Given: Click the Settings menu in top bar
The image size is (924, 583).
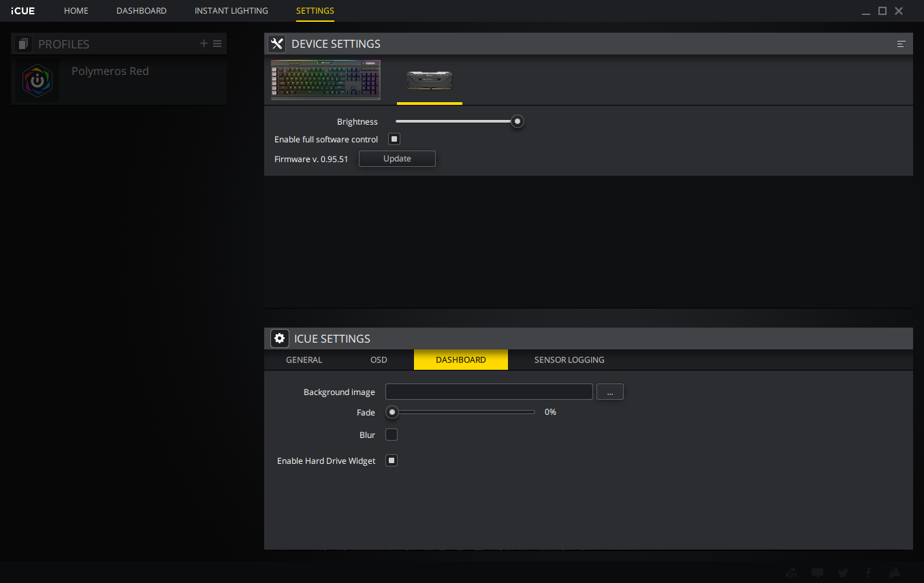Looking at the screenshot, I should pyautogui.click(x=315, y=11).
